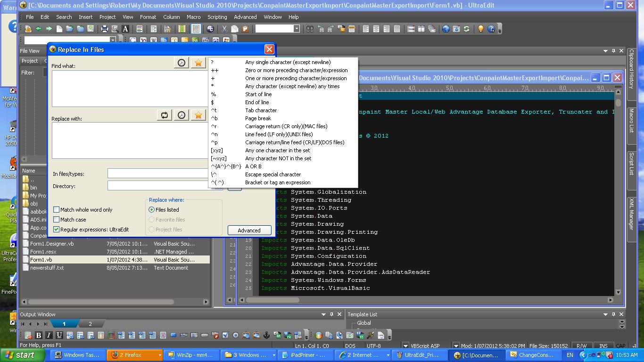Viewport: 644px width, 362px height.
Task: Open Find what favorites star icon
Action: 198,63
